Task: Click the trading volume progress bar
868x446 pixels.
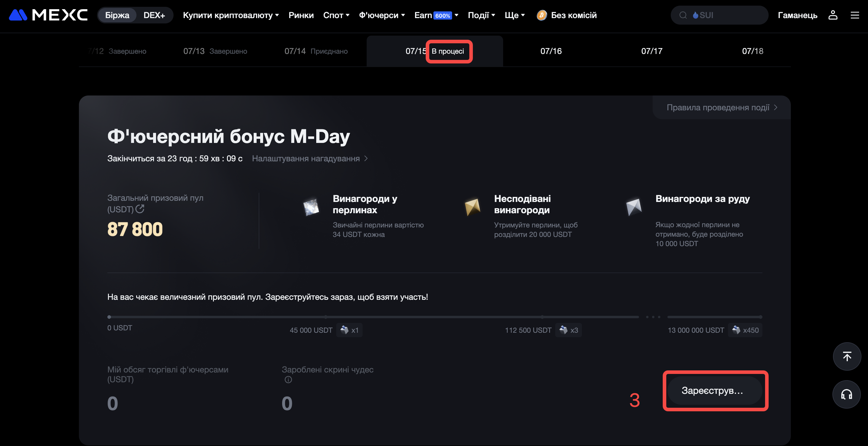Action: pyautogui.click(x=373, y=317)
